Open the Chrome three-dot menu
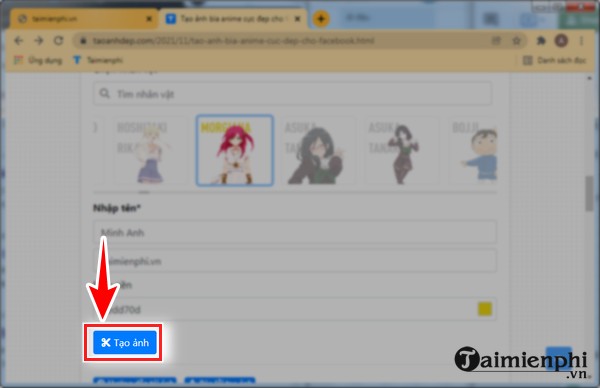The height and width of the screenshot is (388, 600). (582, 41)
